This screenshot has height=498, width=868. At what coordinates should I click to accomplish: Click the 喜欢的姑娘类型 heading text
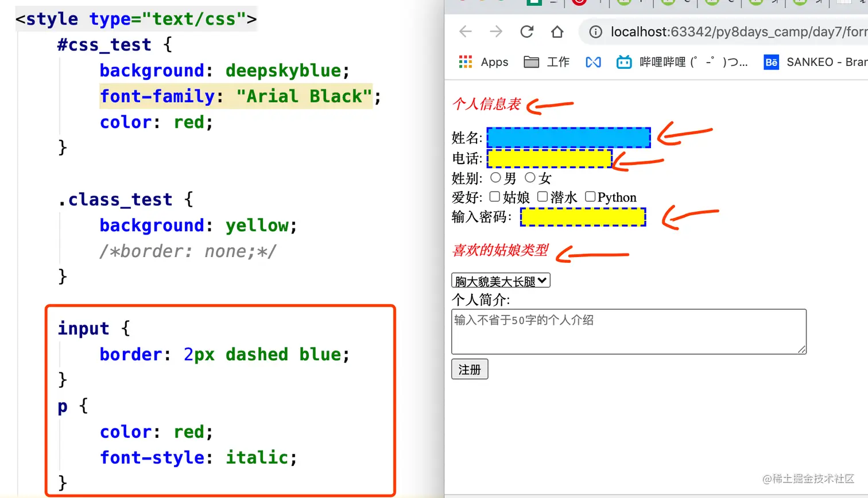tap(500, 250)
